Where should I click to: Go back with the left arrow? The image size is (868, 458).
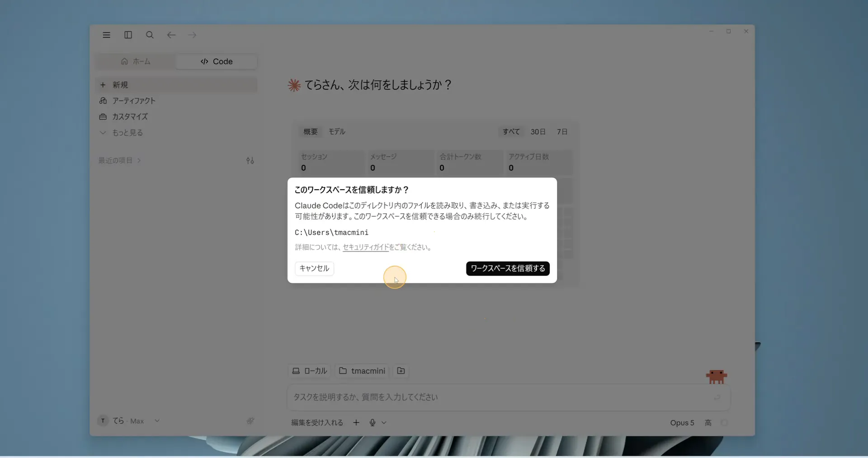171,35
